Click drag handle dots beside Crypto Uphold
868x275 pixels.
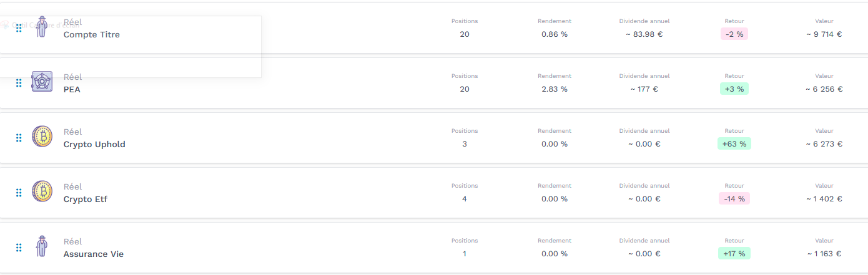click(19, 138)
